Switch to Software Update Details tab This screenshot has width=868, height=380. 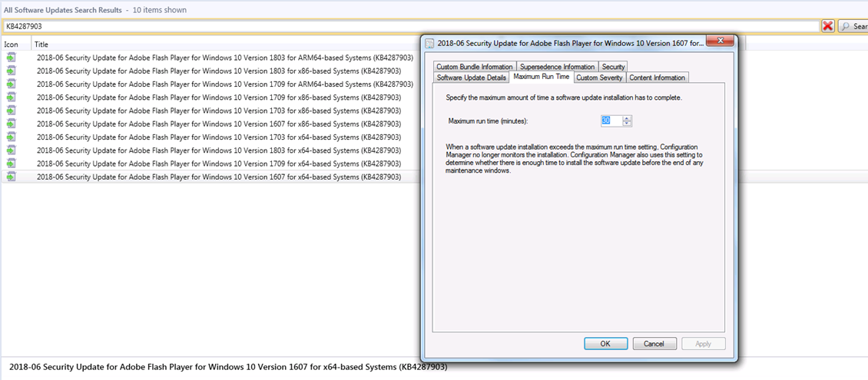(471, 78)
